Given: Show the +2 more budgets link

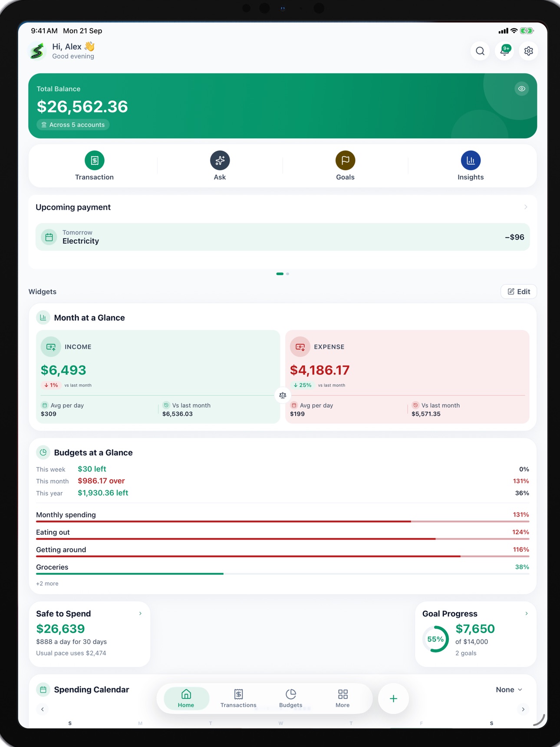Looking at the screenshot, I should 47,584.
